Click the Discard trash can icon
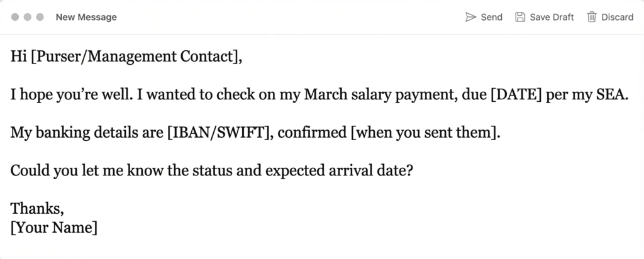644x259 pixels. [592, 17]
